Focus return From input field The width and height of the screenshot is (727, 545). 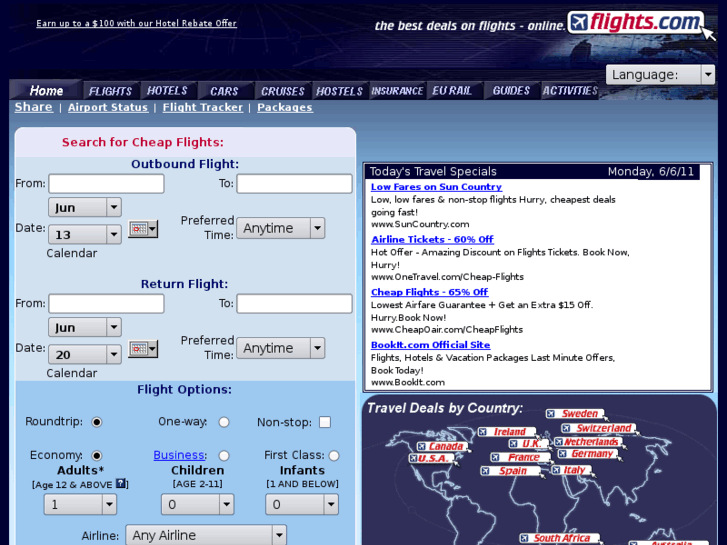pos(106,304)
